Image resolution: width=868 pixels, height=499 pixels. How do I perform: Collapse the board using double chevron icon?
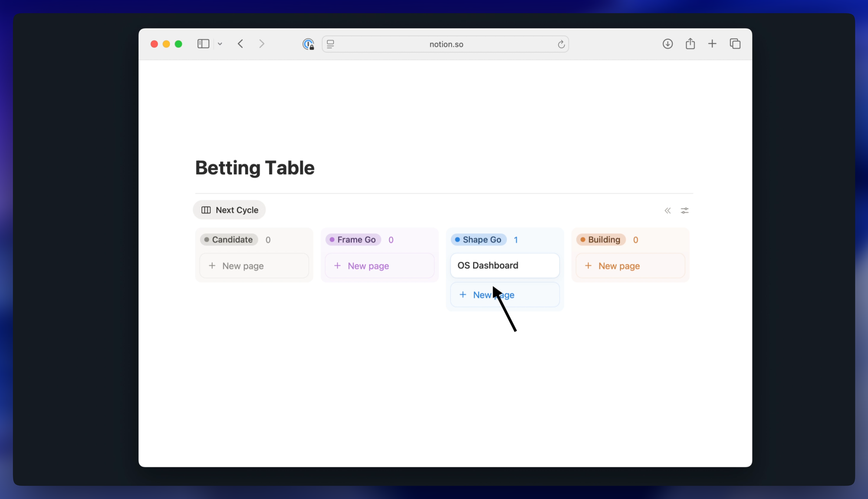pos(667,211)
